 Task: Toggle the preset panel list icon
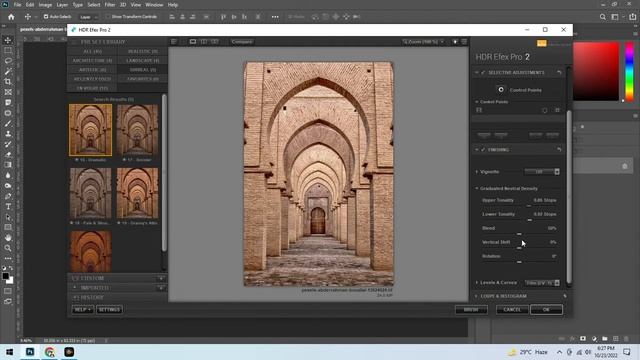click(x=174, y=42)
